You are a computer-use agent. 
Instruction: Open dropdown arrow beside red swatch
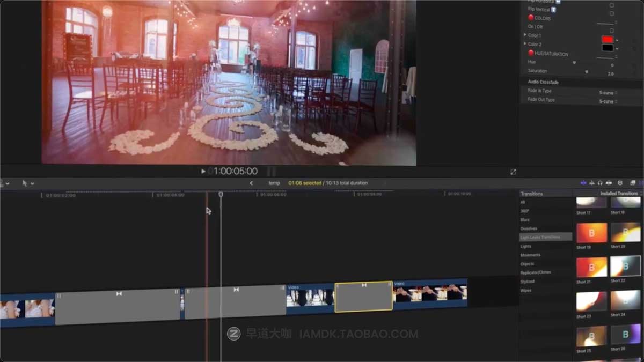click(x=617, y=40)
